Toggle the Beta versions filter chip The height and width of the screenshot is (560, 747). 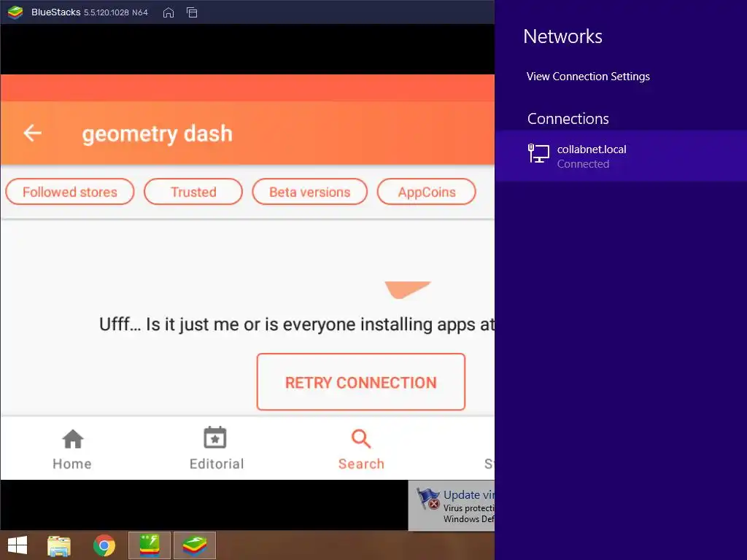tap(309, 192)
